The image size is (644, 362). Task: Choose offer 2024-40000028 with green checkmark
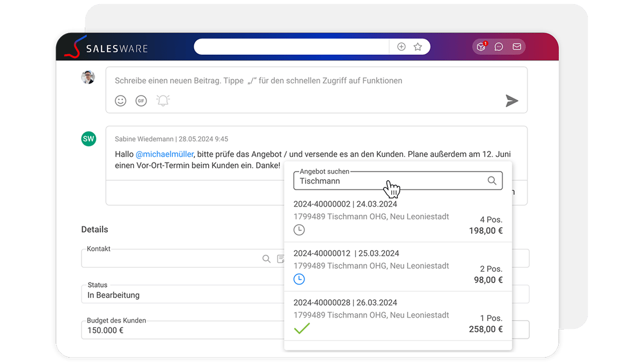[398, 315]
